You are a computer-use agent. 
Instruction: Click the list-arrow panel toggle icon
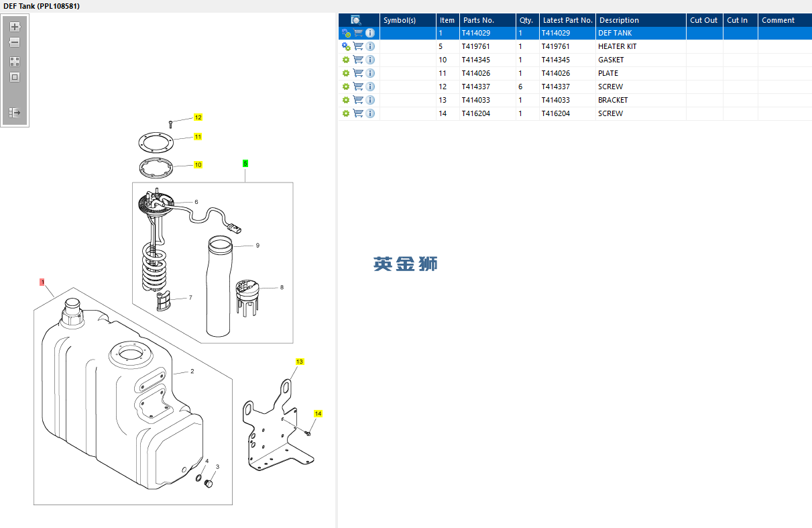(x=15, y=113)
